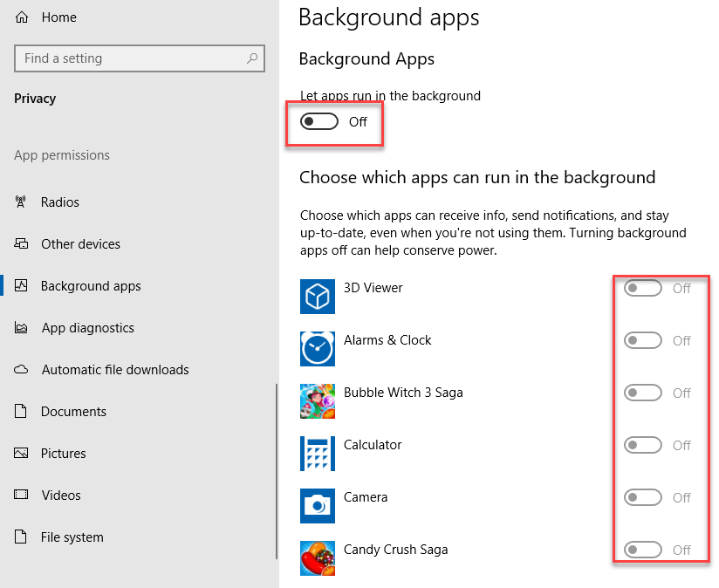Click the Find a setting field
The width and height of the screenshot is (719, 588).
[140, 58]
